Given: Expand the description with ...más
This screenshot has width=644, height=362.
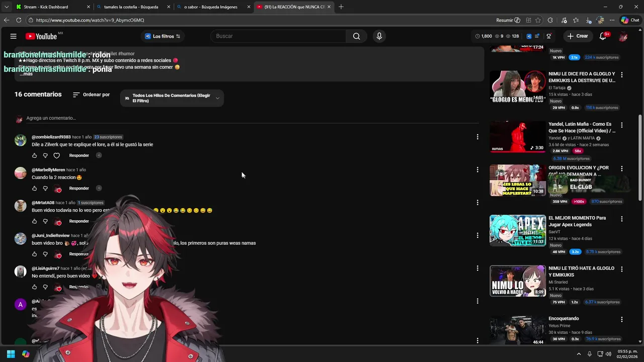Looking at the screenshot, I should click(x=26, y=74).
